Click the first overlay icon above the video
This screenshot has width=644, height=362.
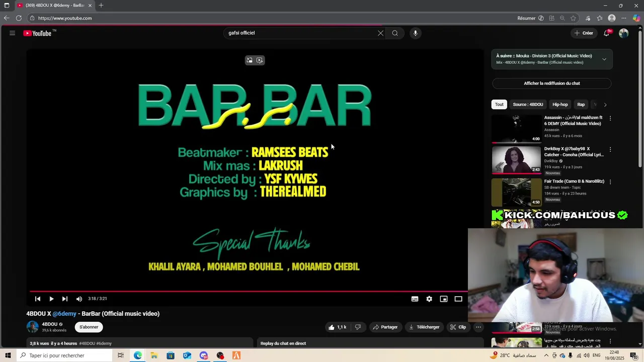(x=249, y=60)
